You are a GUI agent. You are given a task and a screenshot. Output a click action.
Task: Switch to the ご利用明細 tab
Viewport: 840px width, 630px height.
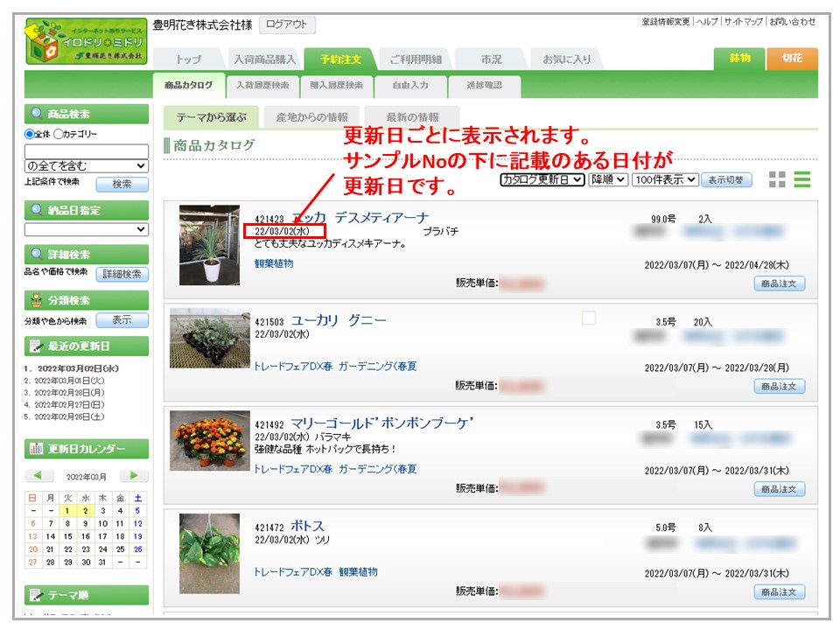tap(415, 59)
